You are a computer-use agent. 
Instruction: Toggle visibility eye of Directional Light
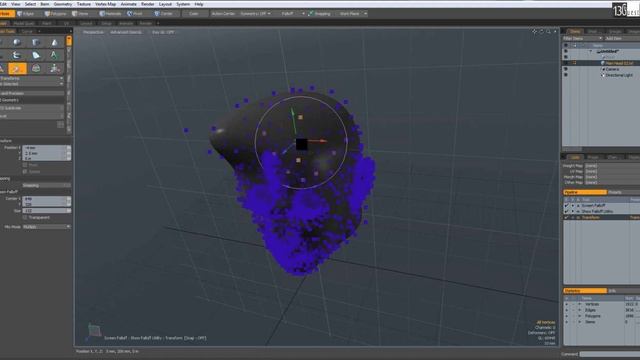pos(566,75)
